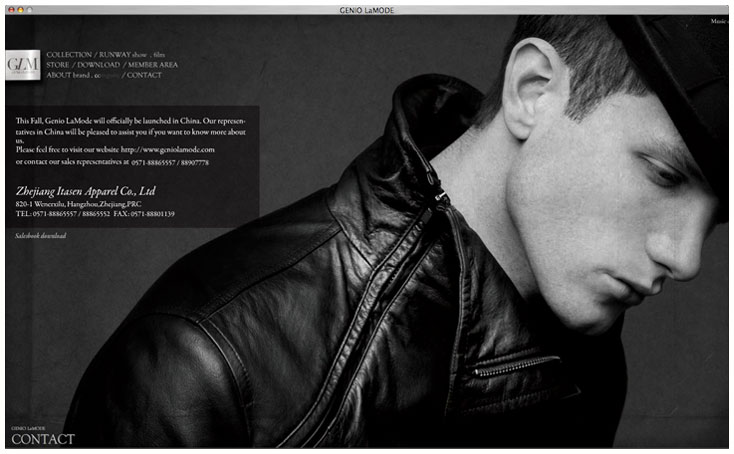
Task: Open the COLLECTION menu item
Action: pos(69,55)
